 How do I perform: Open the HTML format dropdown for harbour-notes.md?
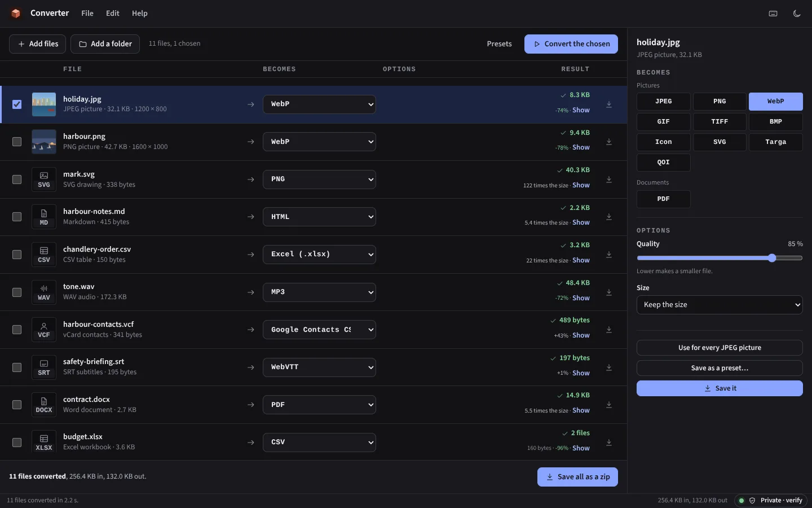[319, 217]
